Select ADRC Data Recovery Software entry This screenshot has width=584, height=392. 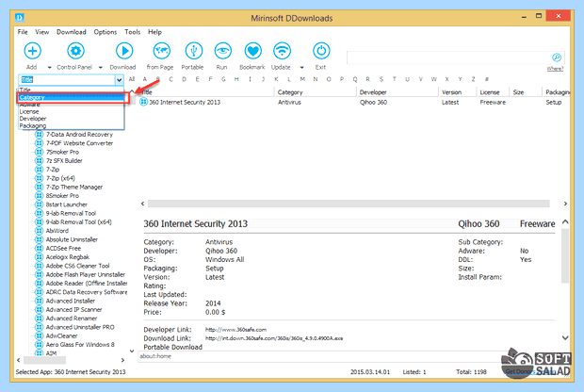tap(87, 292)
